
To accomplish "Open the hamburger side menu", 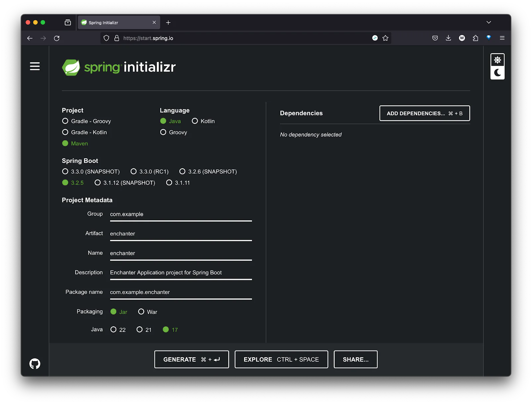I will pos(35,66).
